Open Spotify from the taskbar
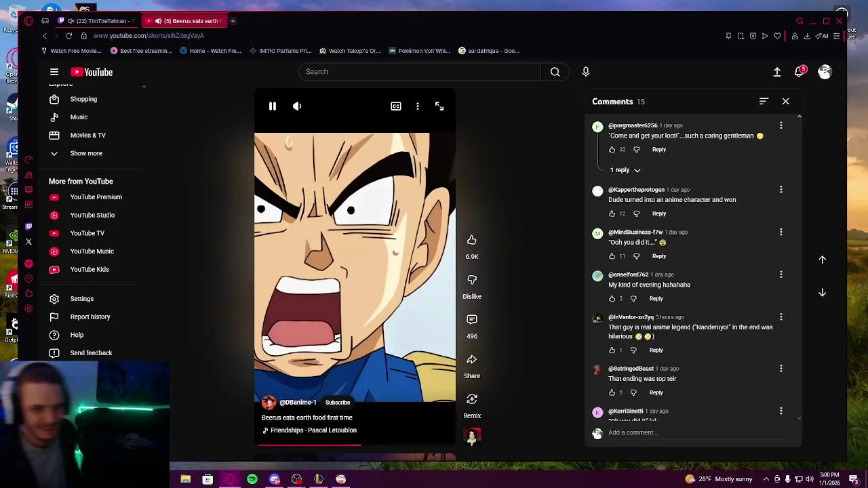Viewport: 868px width, 488px height. pyautogui.click(x=252, y=479)
